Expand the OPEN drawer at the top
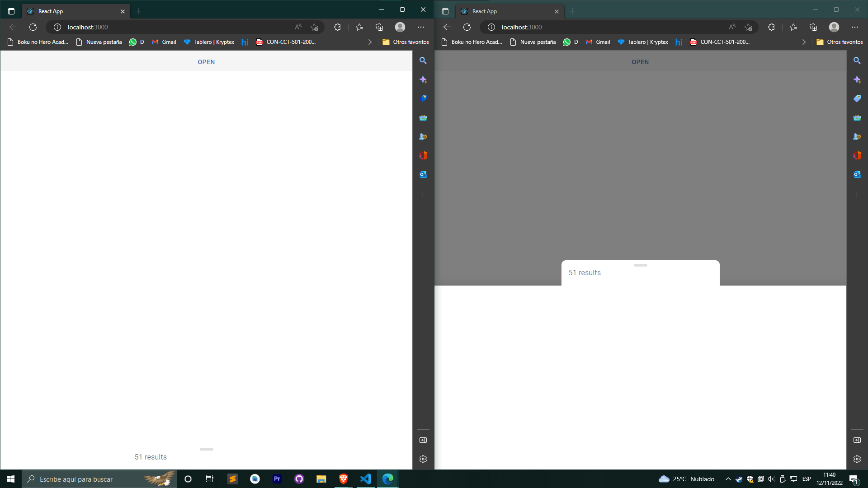Image resolution: width=868 pixels, height=488 pixels. coord(206,61)
